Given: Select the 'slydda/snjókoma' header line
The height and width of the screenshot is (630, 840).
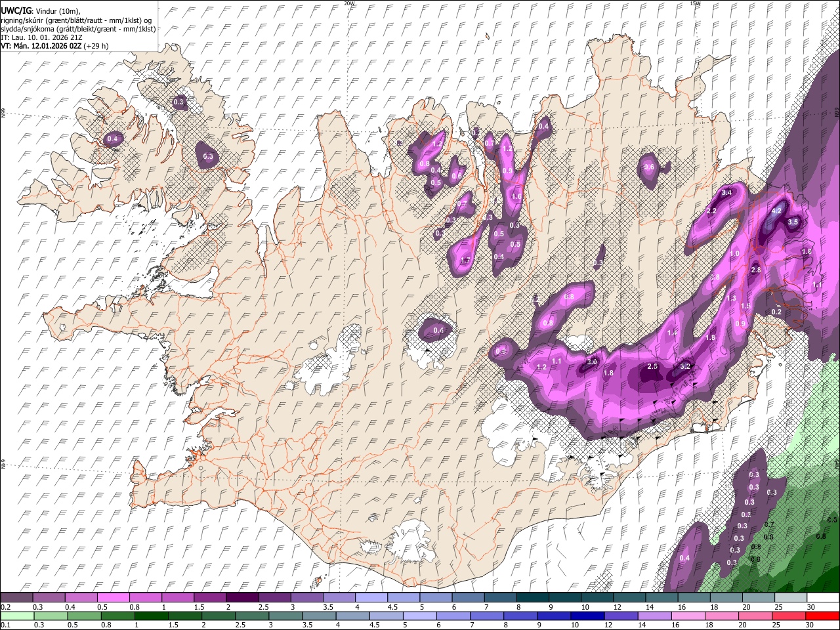Looking at the screenshot, I should [x=78, y=30].
